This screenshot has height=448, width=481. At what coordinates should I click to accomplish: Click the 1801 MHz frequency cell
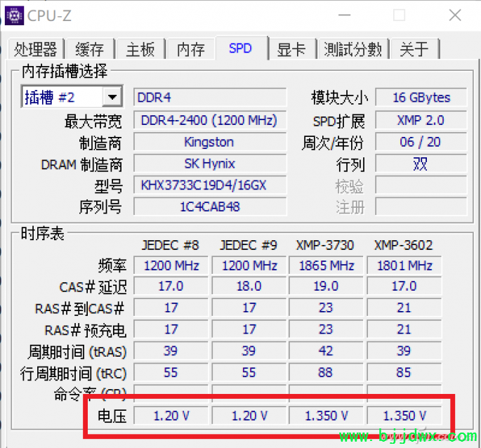click(x=404, y=265)
